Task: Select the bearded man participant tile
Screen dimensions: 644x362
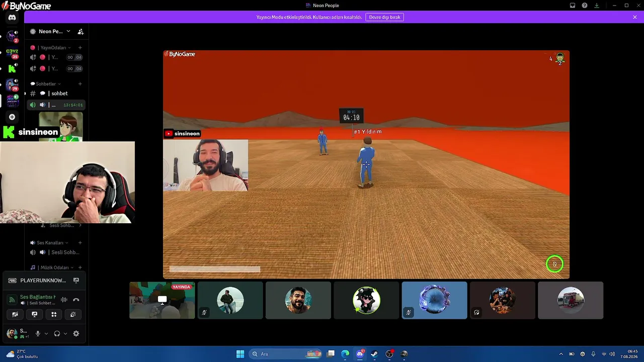Action: (x=298, y=300)
